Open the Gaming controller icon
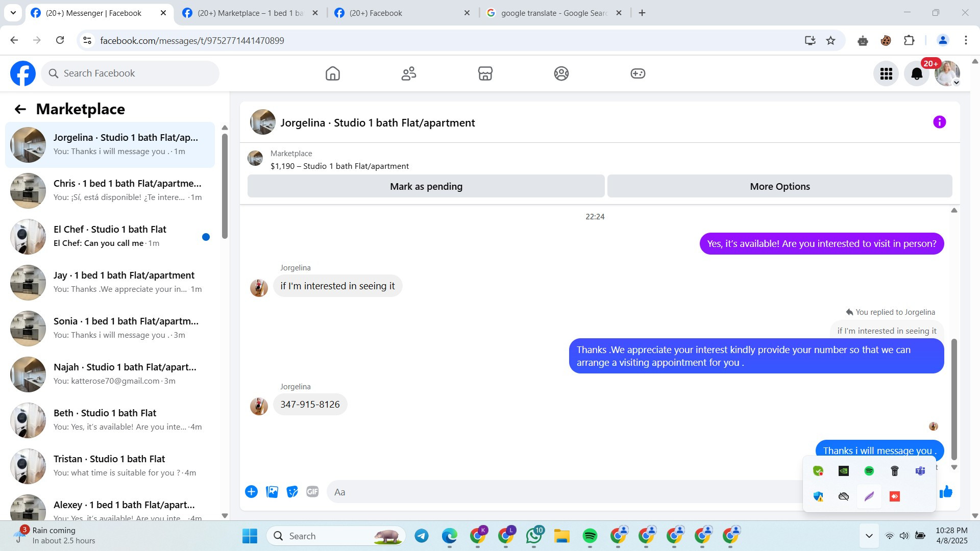 pos(638,73)
